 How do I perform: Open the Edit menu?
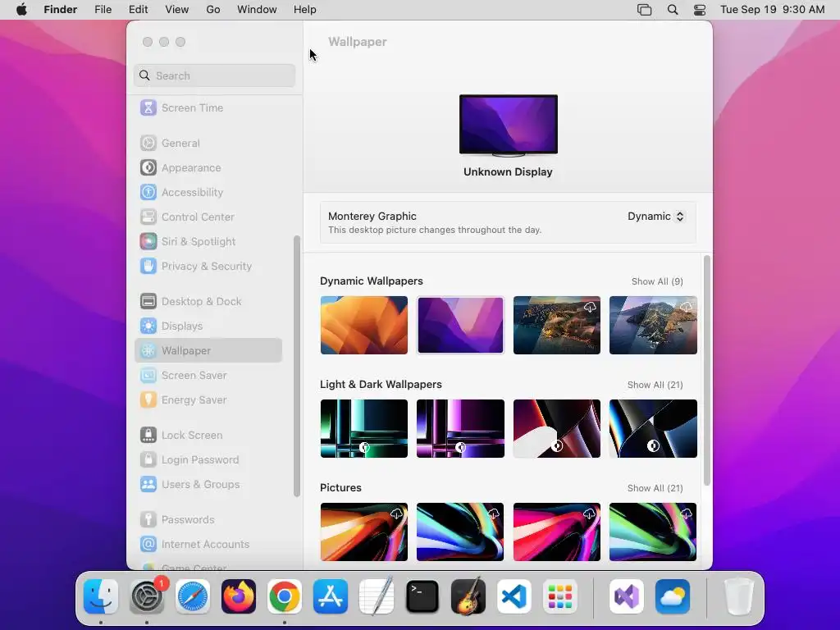(x=138, y=10)
